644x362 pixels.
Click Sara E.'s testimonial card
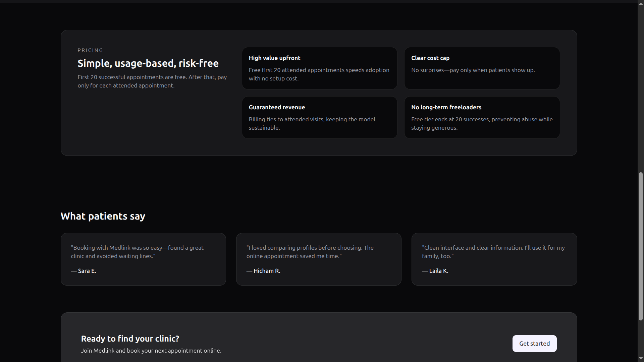(143, 259)
